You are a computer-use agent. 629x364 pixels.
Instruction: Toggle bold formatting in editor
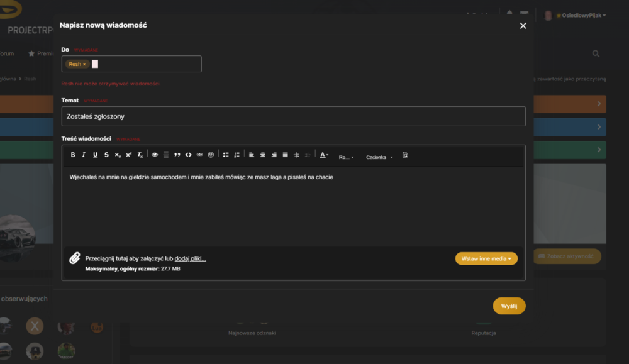(72, 155)
